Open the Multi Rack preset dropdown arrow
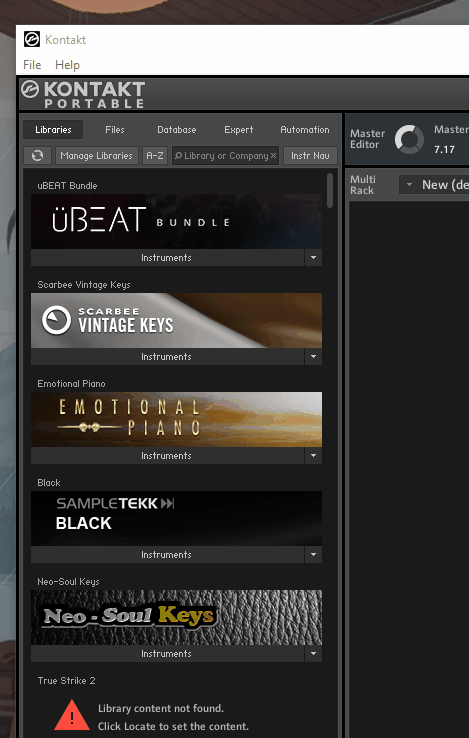469x738 pixels. point(409,184)
